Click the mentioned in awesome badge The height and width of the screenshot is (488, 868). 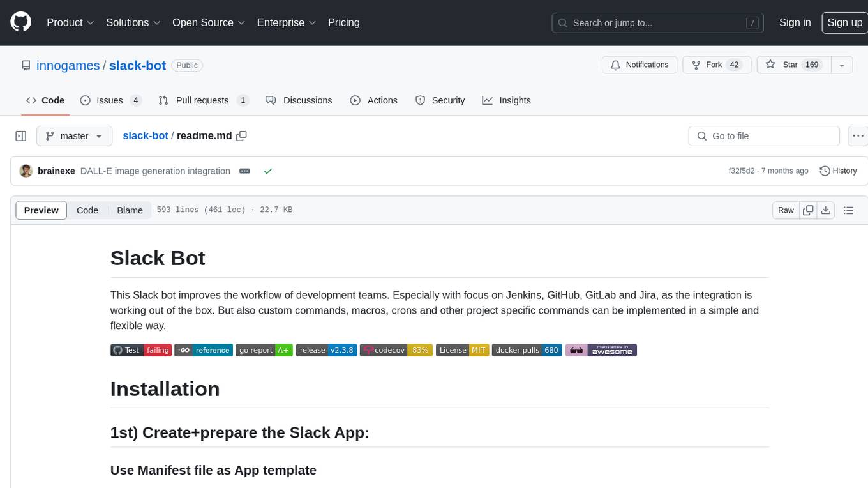point(601,350)
